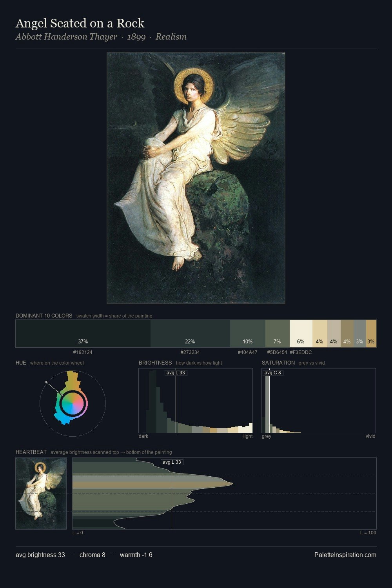Click the year '1899' in the subtitle
392x588 pixels.
pos(136,37)
